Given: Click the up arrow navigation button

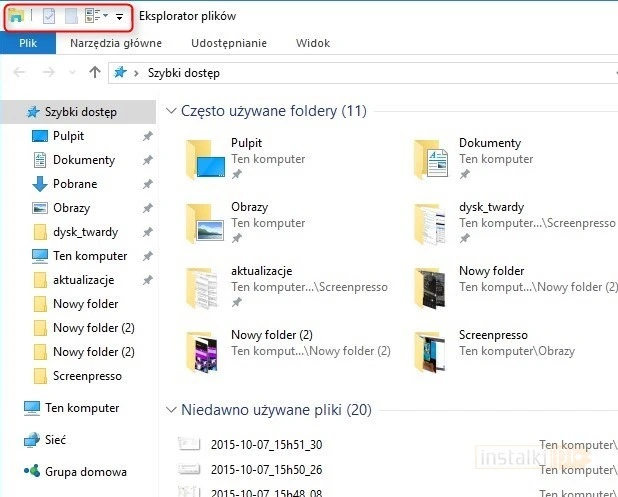Looking at the screenshot, I should click(95, 72).
